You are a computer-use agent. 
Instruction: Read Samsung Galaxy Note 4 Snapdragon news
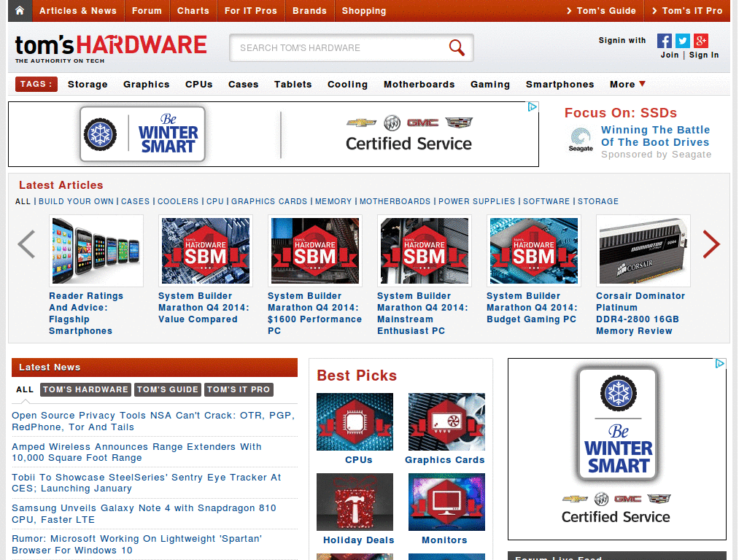click(x=144, y=514)
